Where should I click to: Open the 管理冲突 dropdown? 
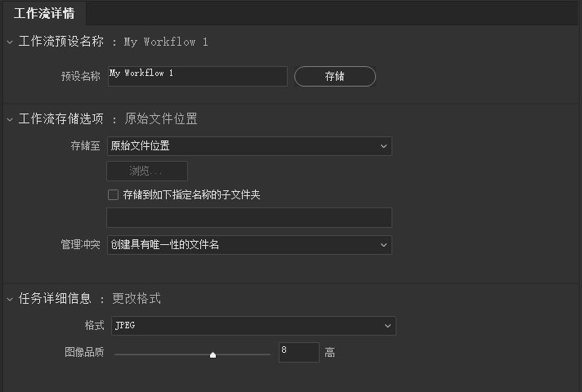[249, 245]
